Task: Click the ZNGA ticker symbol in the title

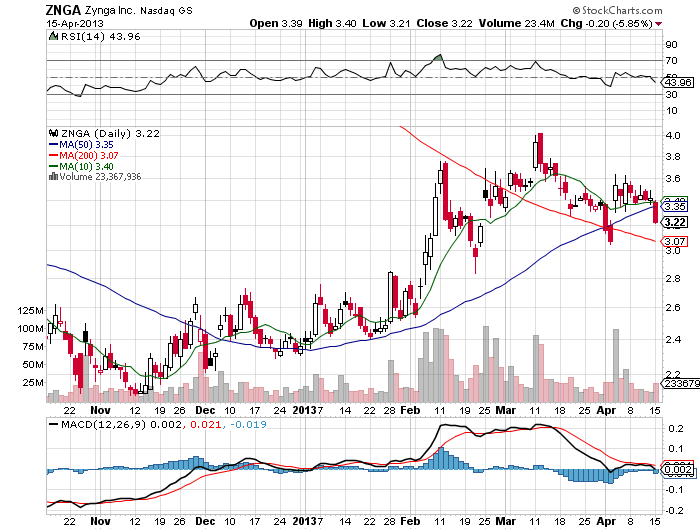Action: [64, 10]
